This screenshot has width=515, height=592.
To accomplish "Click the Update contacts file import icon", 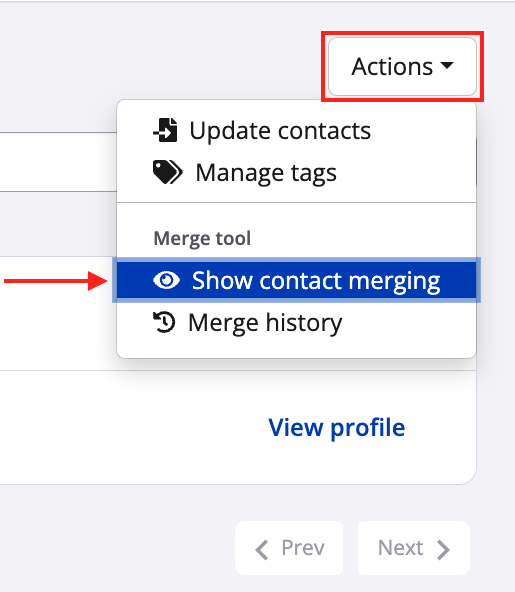I will pos(165,130).
